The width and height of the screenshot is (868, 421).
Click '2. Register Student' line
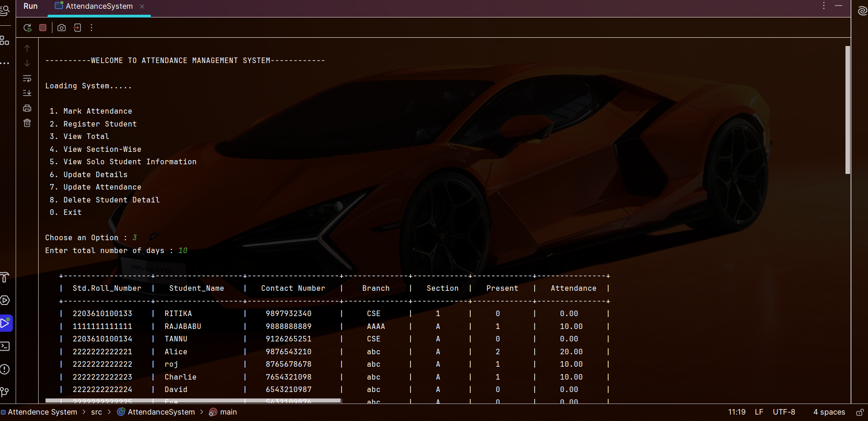coord(93,124)
